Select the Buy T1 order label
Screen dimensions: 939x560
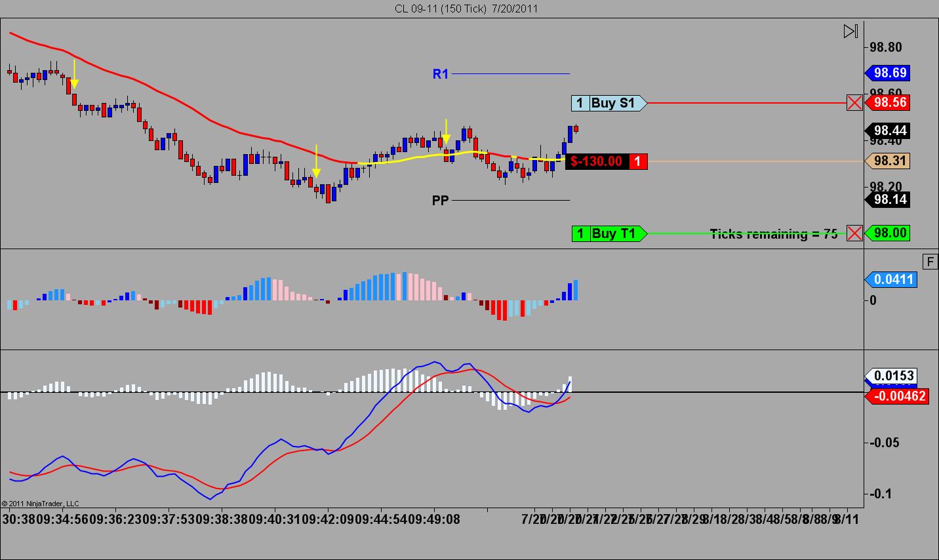click(x=609, y=233)
